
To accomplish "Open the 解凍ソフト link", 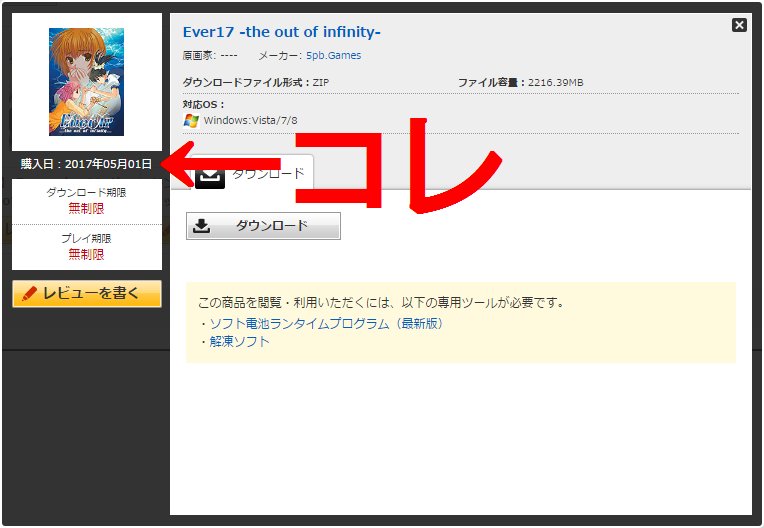I will 239,341.
